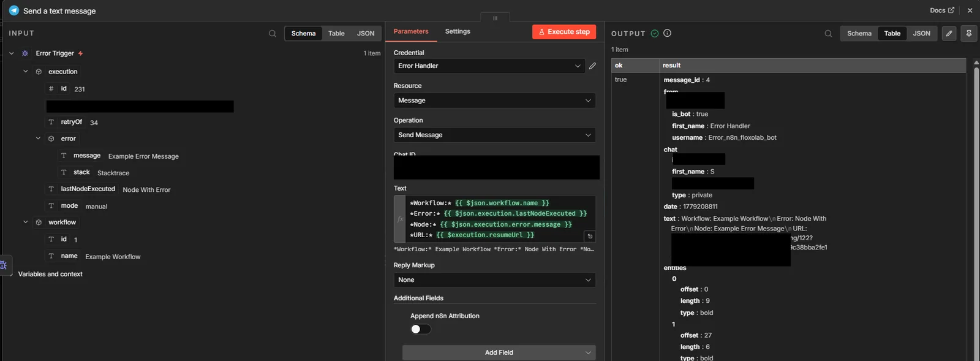Open the search icon in the INPUT panel
Screen dimensions: 980x361
[273, 34]
